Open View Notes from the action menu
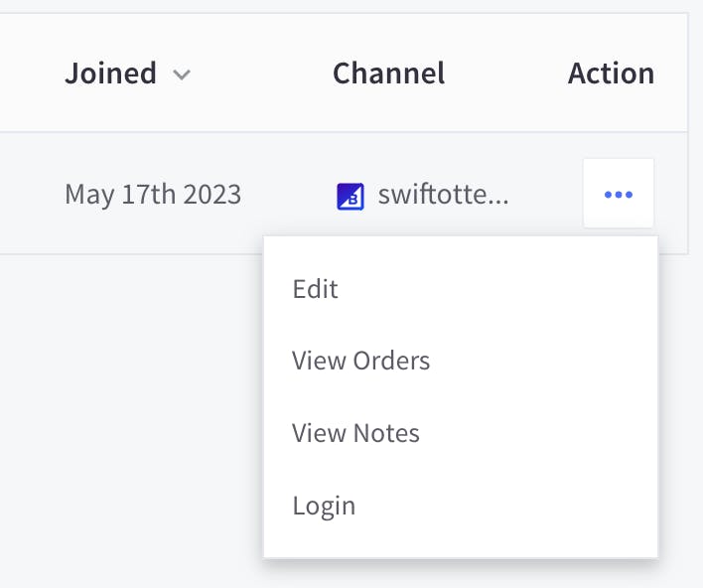The height and width of the screenshot is (588, 703). pyautogui.click(x=355, y=433)
